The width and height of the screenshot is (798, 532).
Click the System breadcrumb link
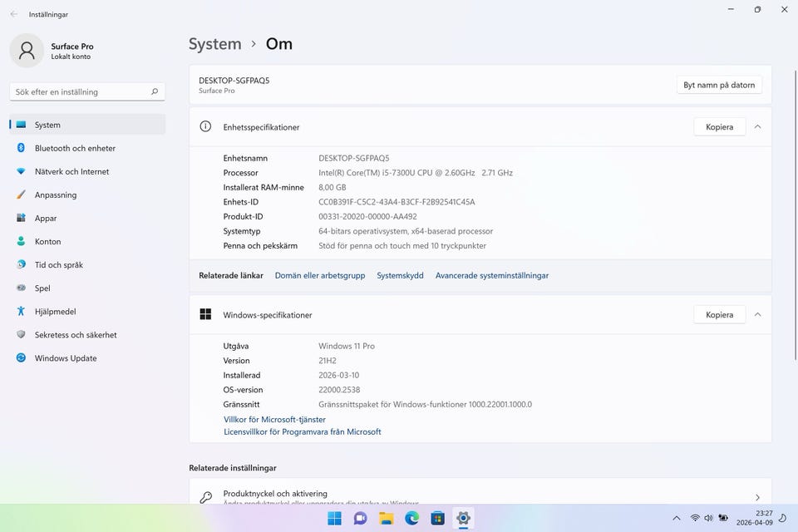(x=214, y=44)
